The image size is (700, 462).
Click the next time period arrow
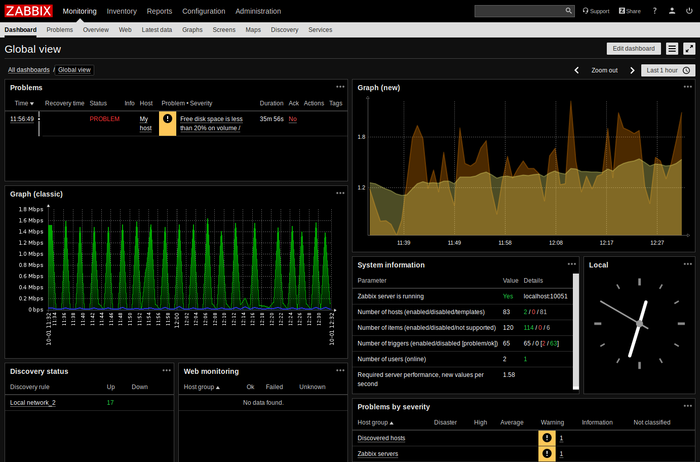coord(632,70)
